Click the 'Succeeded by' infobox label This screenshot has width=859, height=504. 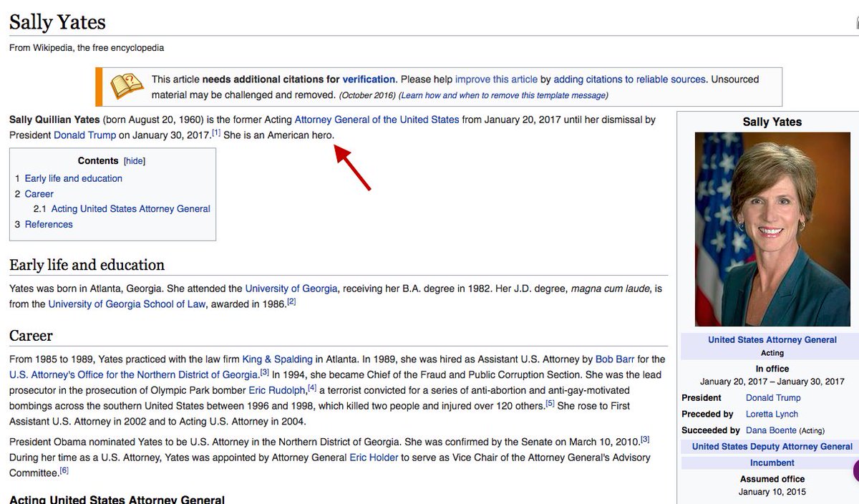coord(712,430)
